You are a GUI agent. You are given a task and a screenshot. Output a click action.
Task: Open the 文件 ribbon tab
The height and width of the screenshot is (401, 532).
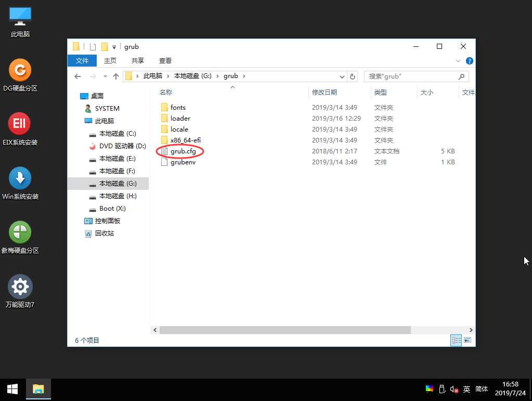point(82,61)
